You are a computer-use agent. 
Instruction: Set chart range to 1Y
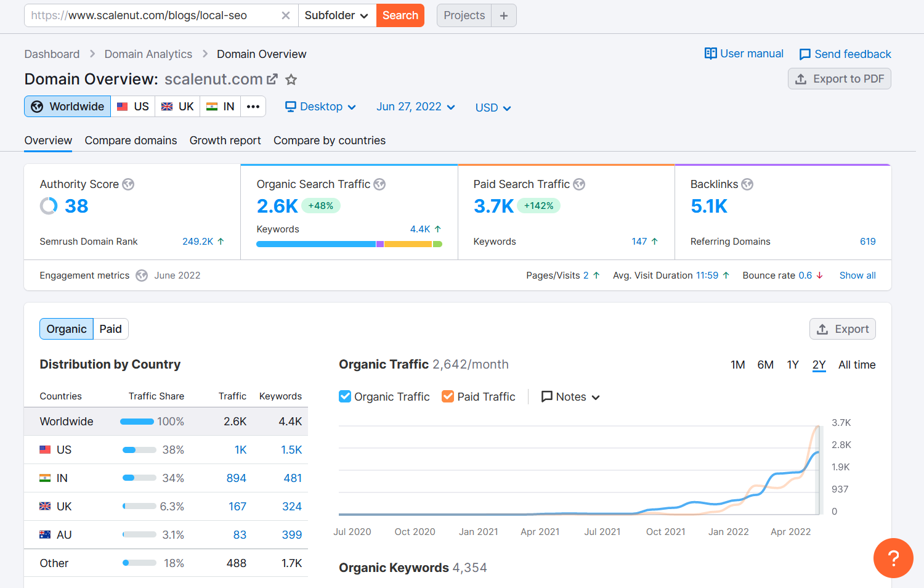(x=793, y=365)
